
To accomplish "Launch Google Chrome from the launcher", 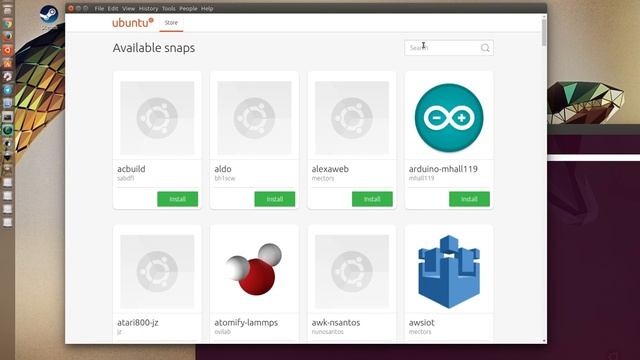I will [x=7, y=24].
